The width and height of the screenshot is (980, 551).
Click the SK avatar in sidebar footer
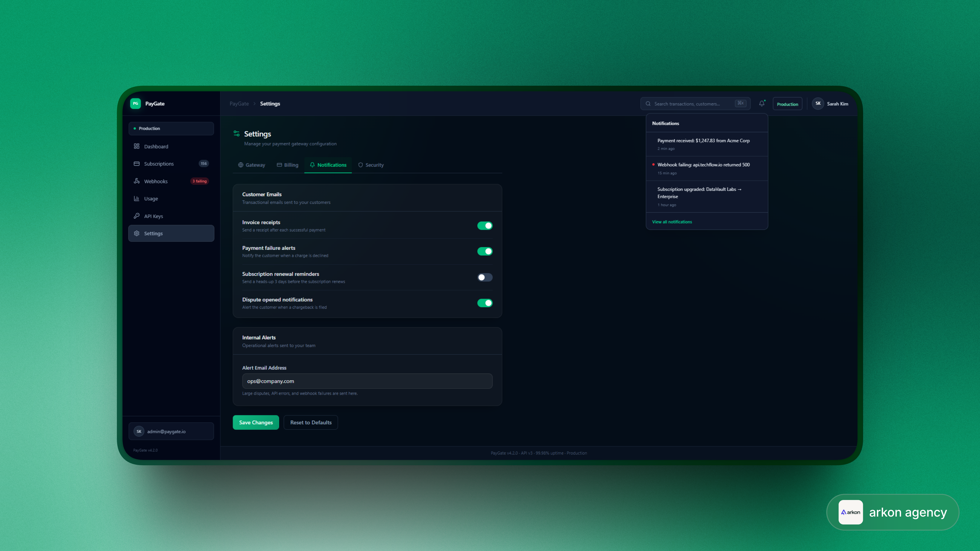point(139,431)
